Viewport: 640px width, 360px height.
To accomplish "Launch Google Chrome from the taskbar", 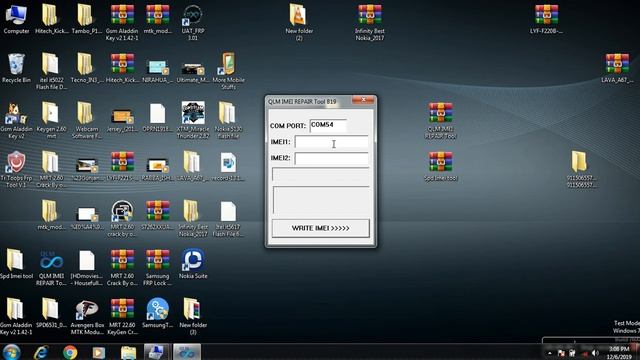I will [70, 352].
